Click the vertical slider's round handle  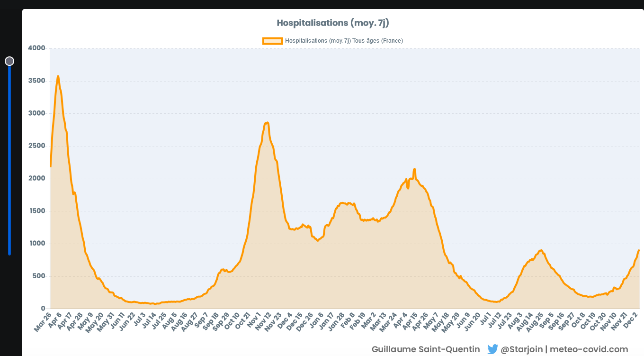coord(9,61)
